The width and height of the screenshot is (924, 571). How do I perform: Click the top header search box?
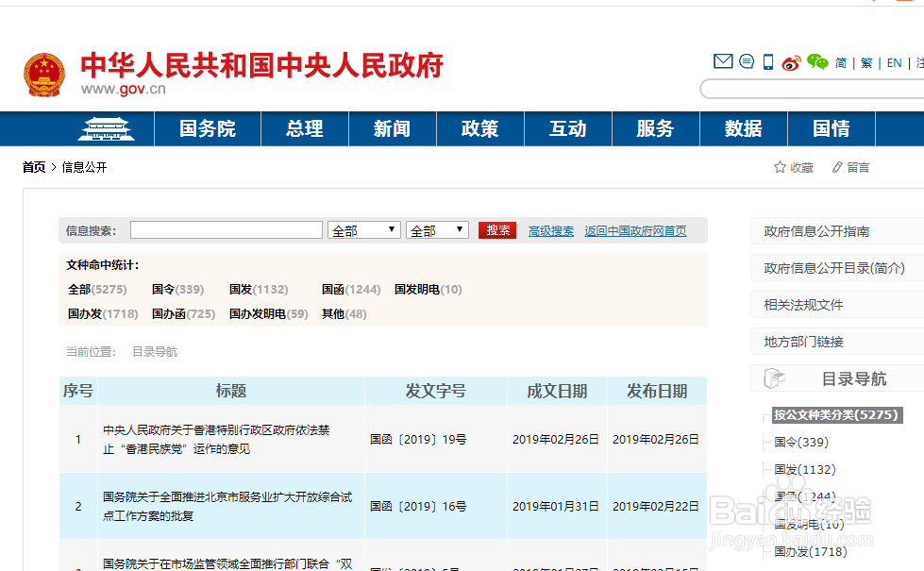point(812,89)
